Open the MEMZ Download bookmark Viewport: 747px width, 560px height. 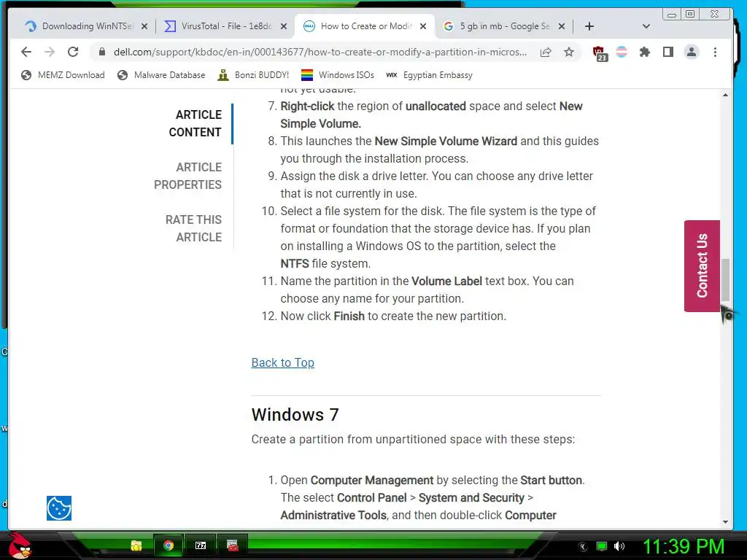click(x=63, y=75)
